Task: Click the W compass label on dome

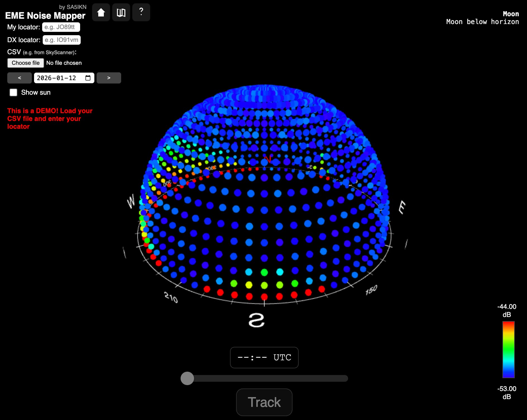Action: click(131, 201)
